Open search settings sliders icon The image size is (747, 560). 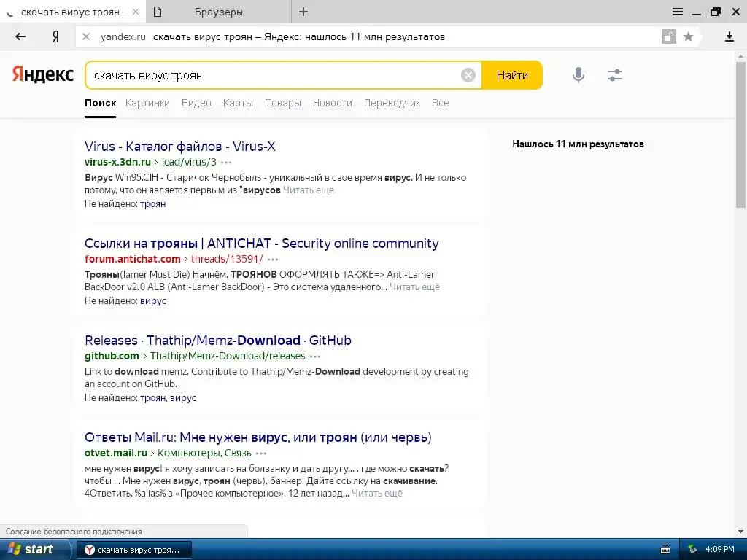pos(615,75)
